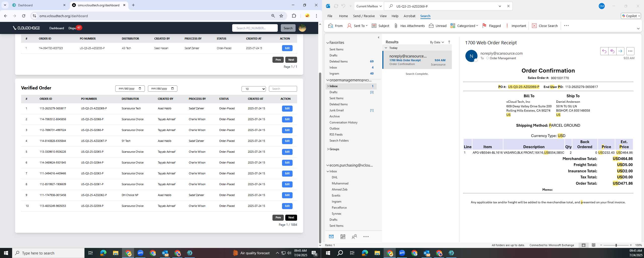Click Has Attachments paperclip filter
The height and width of the screenshot is (258, 644).
pyautogui.click(x=409, y=26)
